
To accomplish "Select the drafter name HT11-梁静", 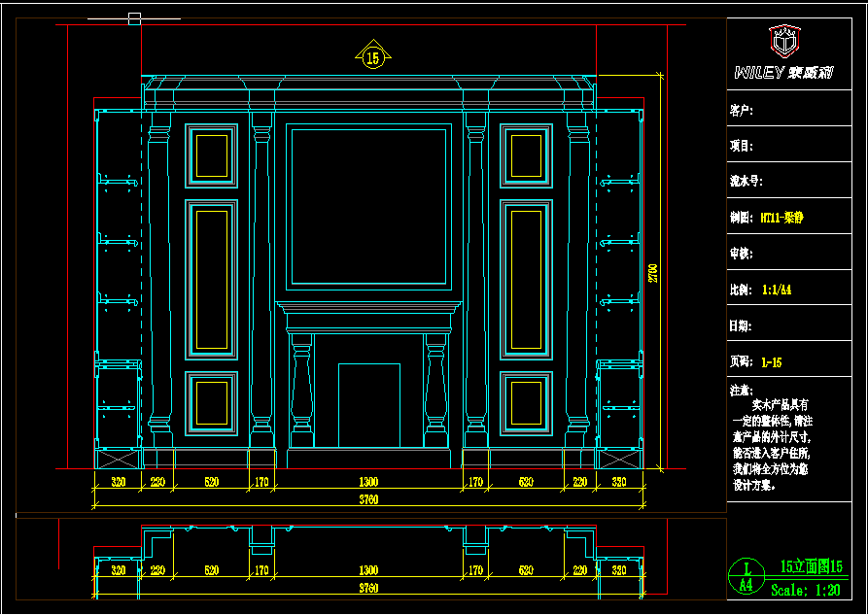I will [781, 218].
